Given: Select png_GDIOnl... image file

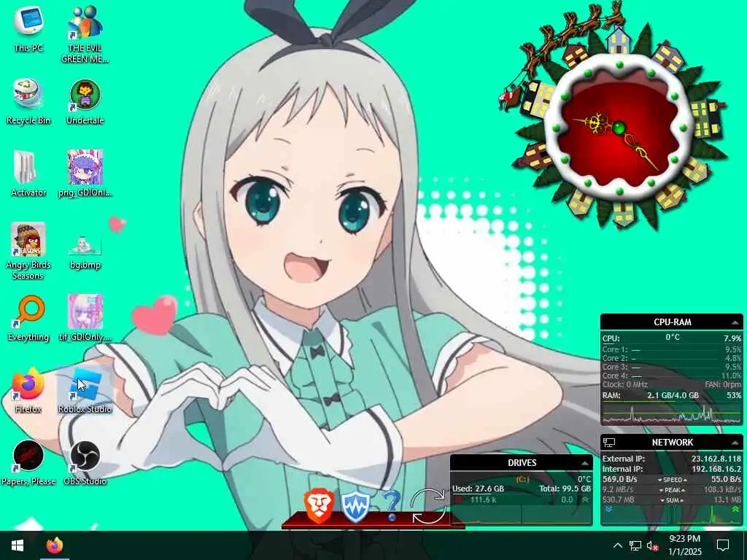Looking at the screenshot, I should (x=85, y=174).
